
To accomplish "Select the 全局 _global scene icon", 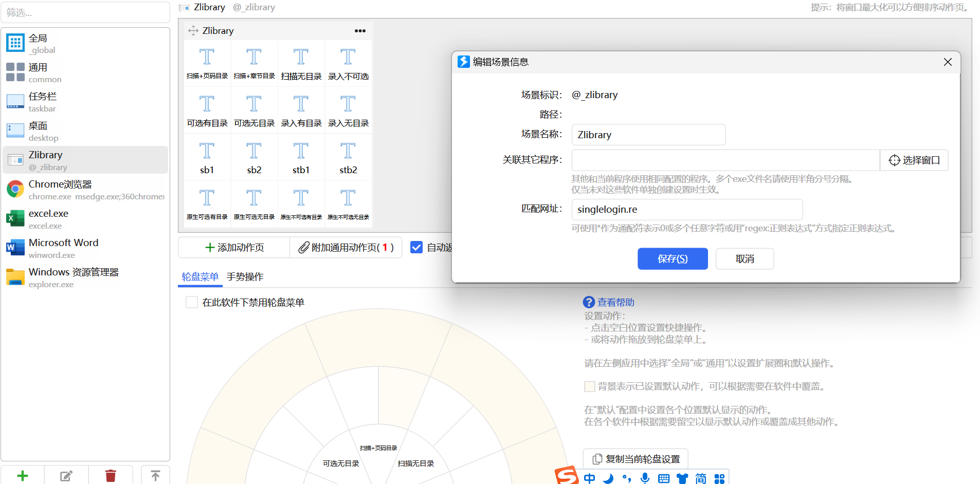I will point(15,43).
